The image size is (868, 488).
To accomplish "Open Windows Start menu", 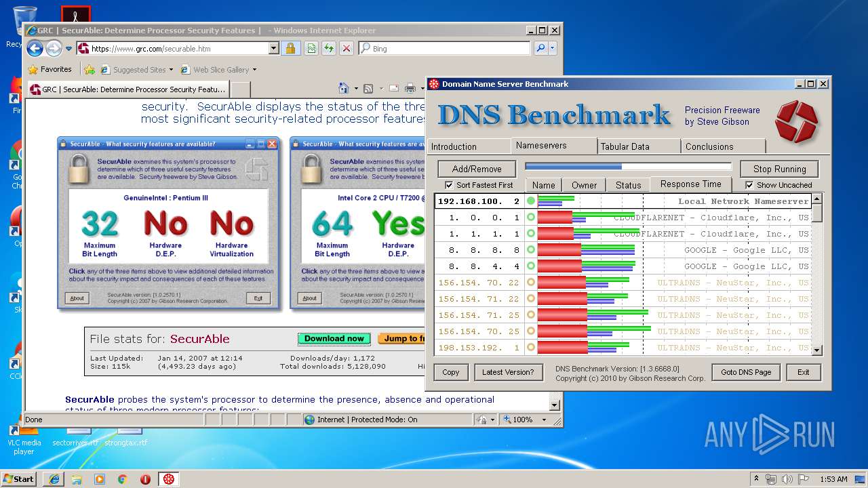I will click(19, 479).
